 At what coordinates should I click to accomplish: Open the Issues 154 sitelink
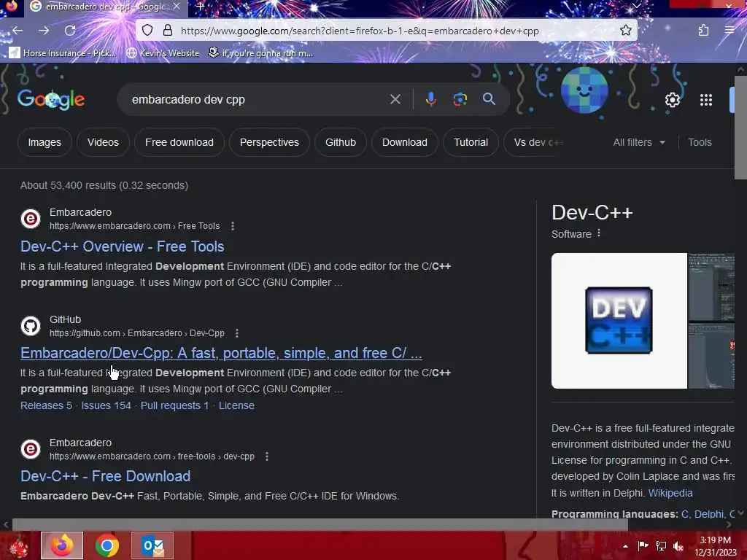tap(107, 405)
